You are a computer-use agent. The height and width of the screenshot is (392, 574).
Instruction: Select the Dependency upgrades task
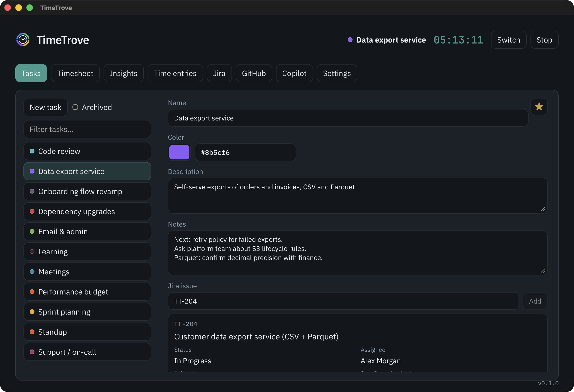87,211
